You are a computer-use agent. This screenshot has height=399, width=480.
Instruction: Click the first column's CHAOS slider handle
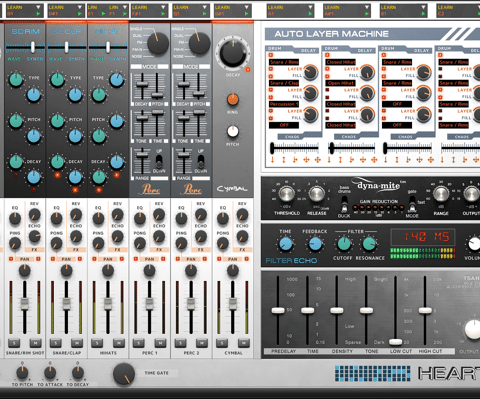(272, 147)
